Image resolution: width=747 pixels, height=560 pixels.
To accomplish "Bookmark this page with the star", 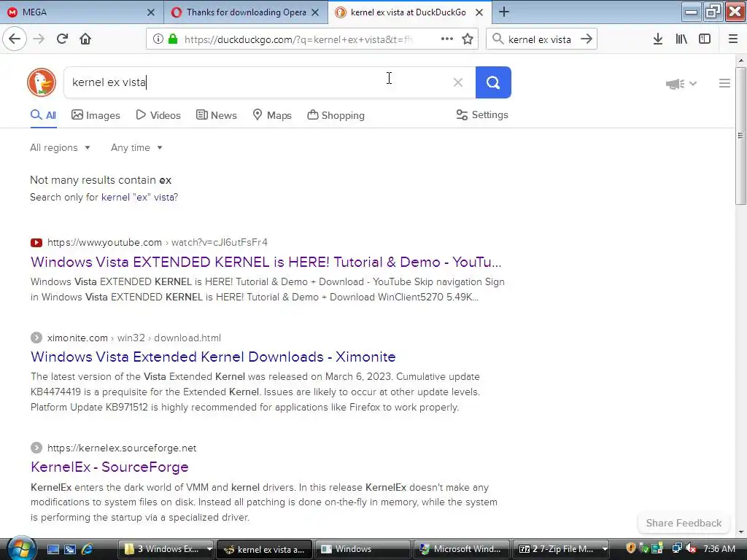I will pos(468,39).
